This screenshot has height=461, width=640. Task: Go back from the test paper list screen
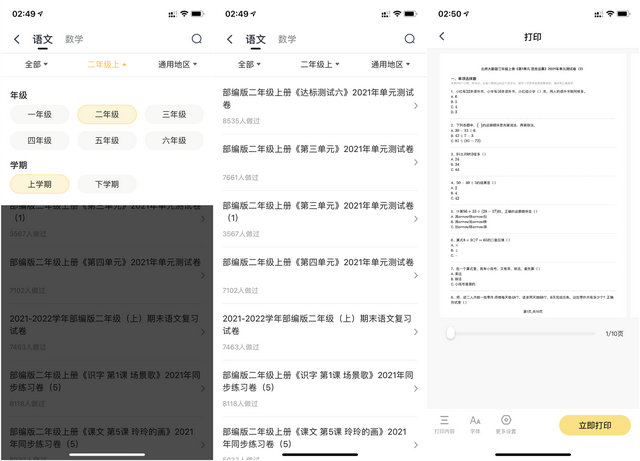click(x=230, y=39)
